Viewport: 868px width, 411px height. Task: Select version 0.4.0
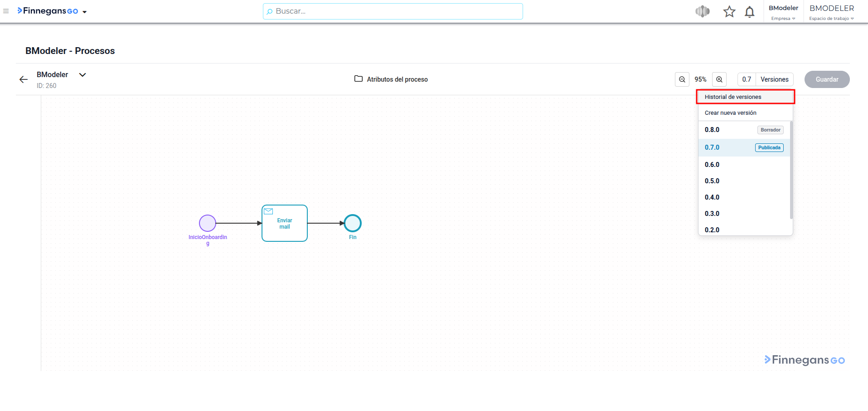(744, 197)
